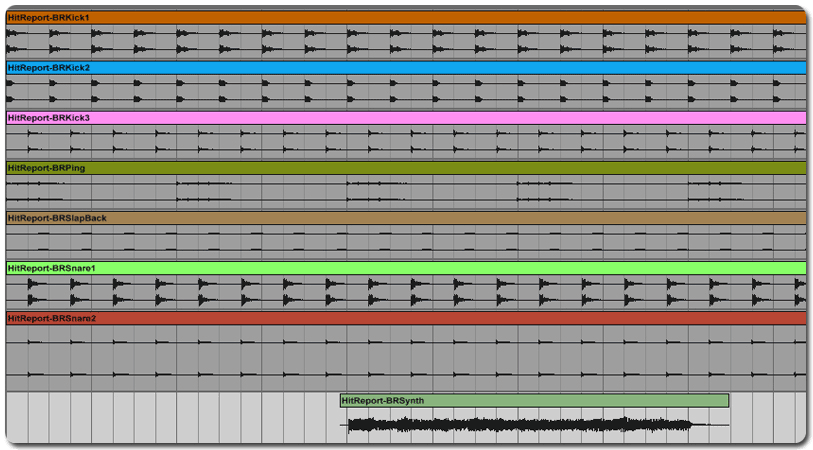Select the HitReport-BRKick1 orange clip header
The image size is (813, 450).
[x=405, y=17]
